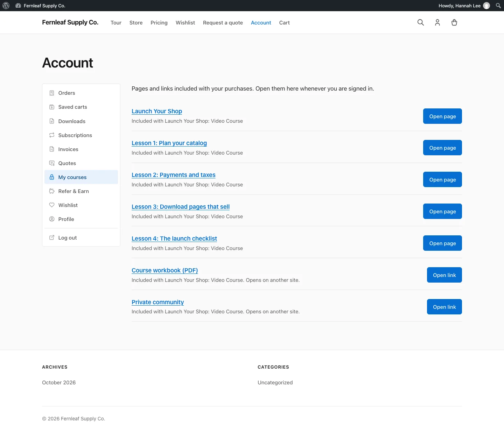504x434 pixels.
Task: Open the Cart menu item
Action: (x=285, y=23)
